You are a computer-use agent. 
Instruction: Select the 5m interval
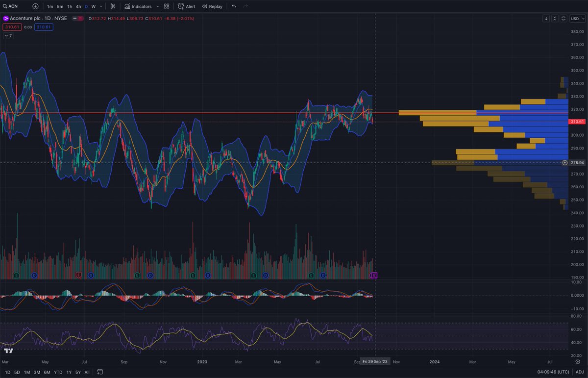pyautogui.click(x=60, y=6)
